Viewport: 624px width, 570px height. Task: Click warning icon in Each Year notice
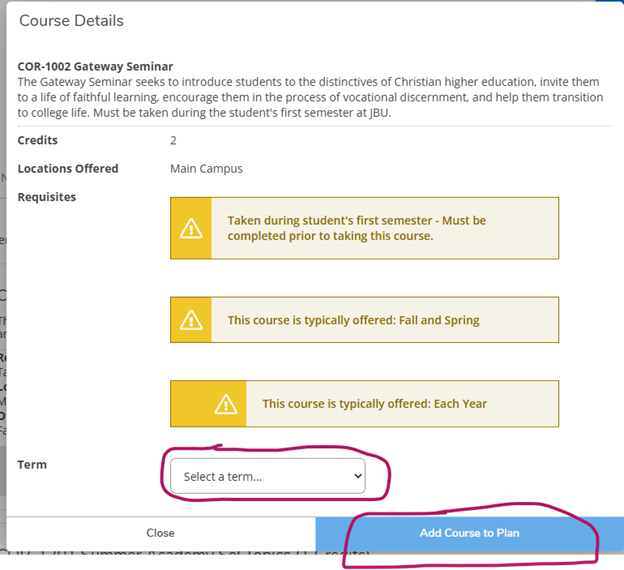pyautogui.click(x=226, y=404)
